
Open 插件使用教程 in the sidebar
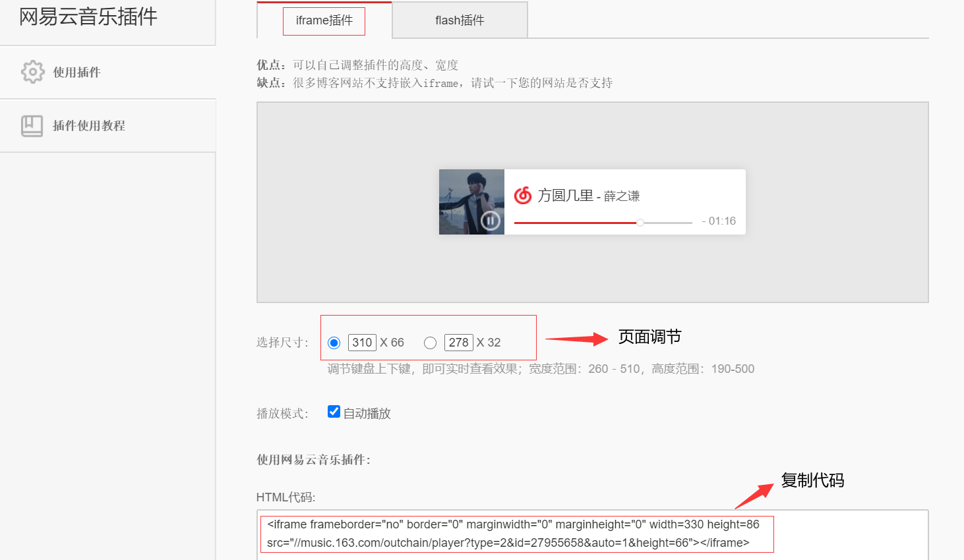[108, 126]
